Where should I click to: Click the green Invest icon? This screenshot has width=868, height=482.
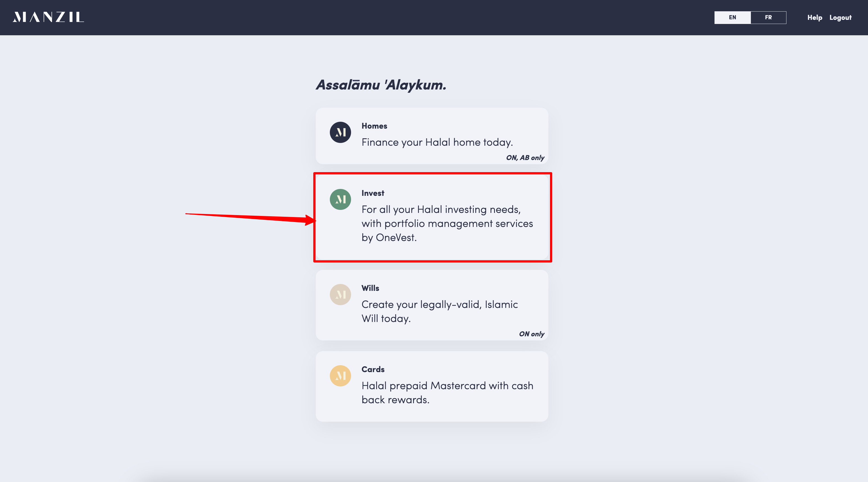pyautogui.click(x=340, y=199)
